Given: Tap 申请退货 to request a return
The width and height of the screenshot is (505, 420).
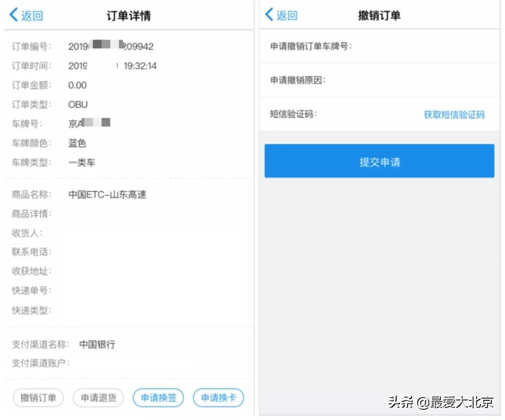Looking at the screenshot, I should pyautogui.click(x=98, y=398).
